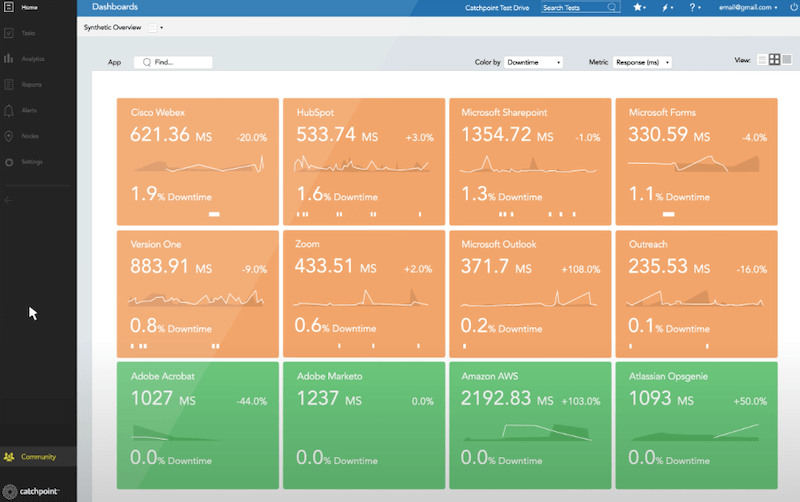Click the Catchpoint logo
The width and height of the screenshot is (800, 502).
(x=31, y=491)
